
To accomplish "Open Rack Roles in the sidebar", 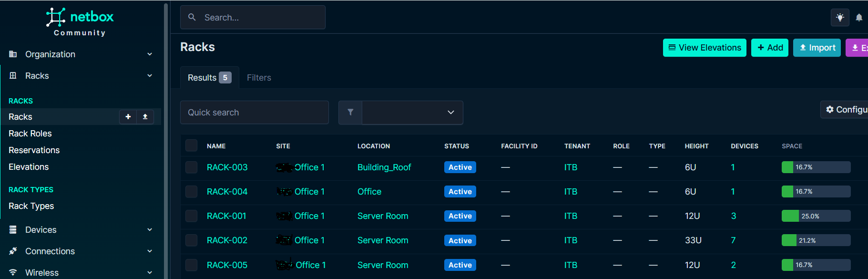I will click(30, 134).
